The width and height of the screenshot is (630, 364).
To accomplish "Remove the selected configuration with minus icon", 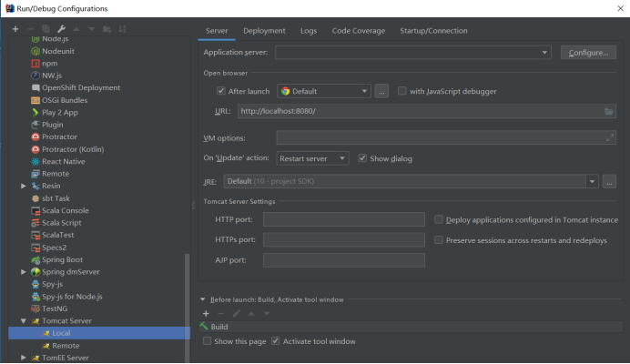I will point(31,29).
